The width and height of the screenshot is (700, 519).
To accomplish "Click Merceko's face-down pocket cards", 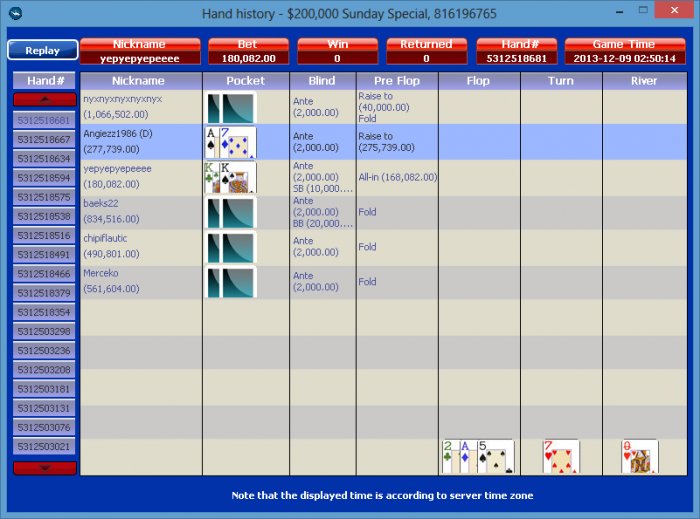I will (231, 282).
